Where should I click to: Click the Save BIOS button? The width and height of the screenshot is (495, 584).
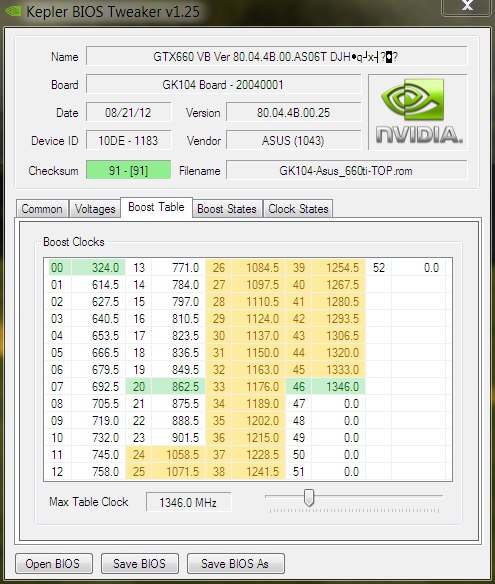tap(140, 564)
